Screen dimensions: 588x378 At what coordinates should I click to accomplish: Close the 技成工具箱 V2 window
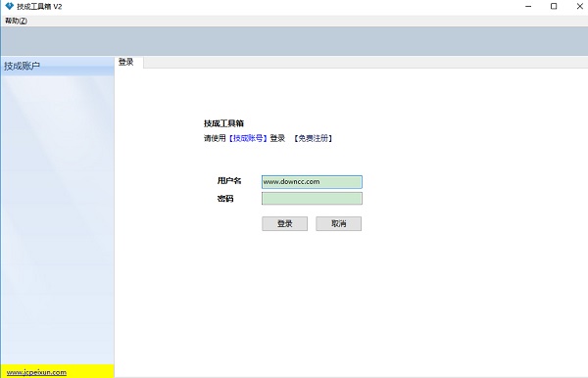point(579,7)
